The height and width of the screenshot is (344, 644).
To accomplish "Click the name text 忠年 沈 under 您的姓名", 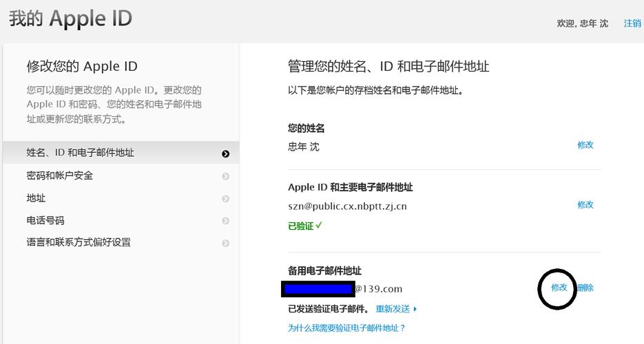I will coord(304,147).
